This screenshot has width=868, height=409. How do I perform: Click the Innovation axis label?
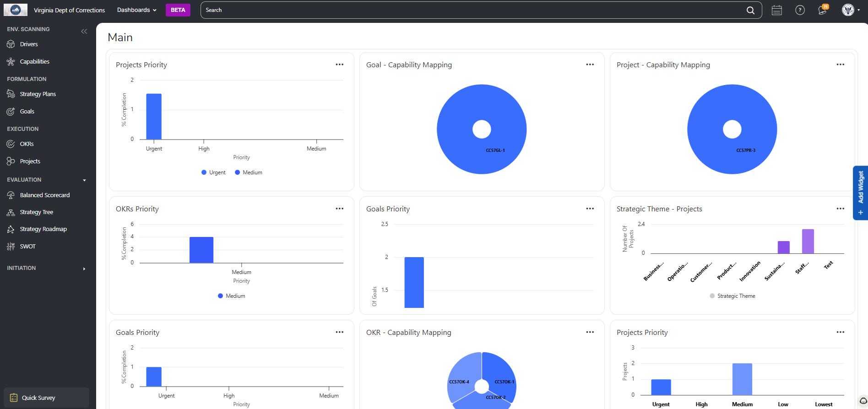click(x=750, y=271)
